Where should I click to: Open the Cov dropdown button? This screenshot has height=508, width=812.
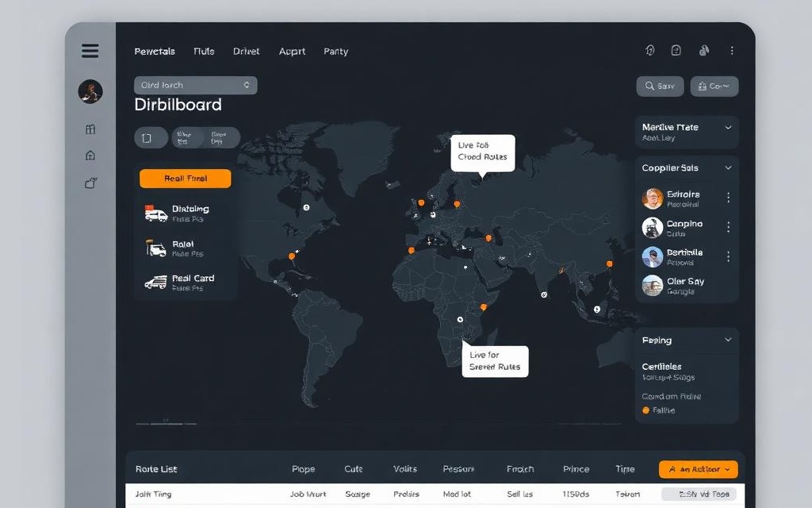714,86
